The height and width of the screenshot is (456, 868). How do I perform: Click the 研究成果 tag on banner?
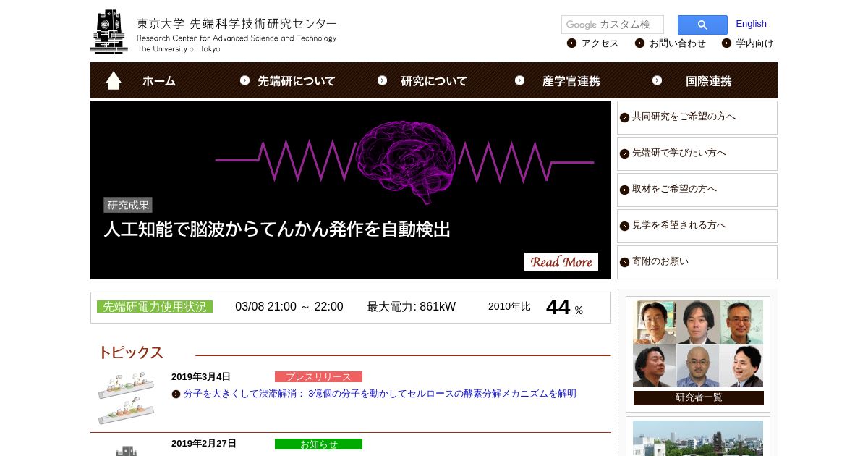pyautogui.click(x=128, y=205)
